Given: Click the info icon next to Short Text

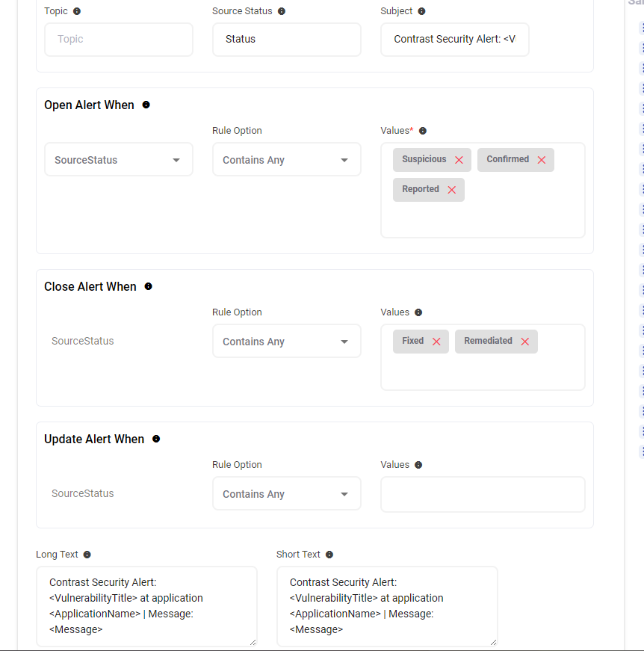Looking at the screenshot, I should [x=329, y=555].
